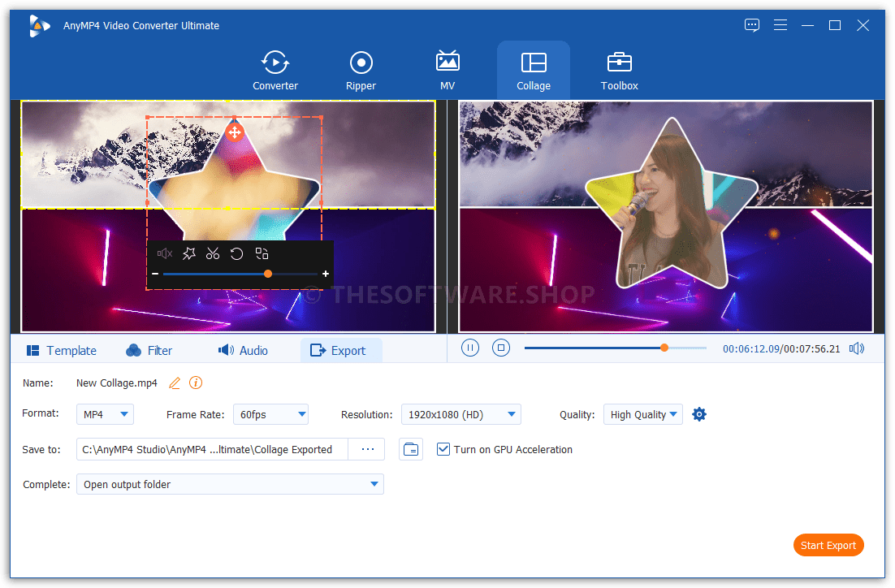
Task: Click the orange info icon next to name
Action: point(195,383)
